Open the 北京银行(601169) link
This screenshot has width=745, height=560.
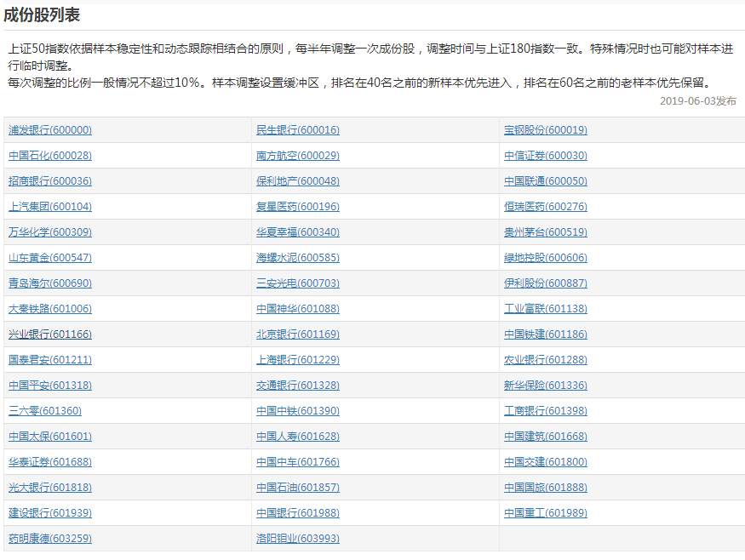tap(298, 334)
